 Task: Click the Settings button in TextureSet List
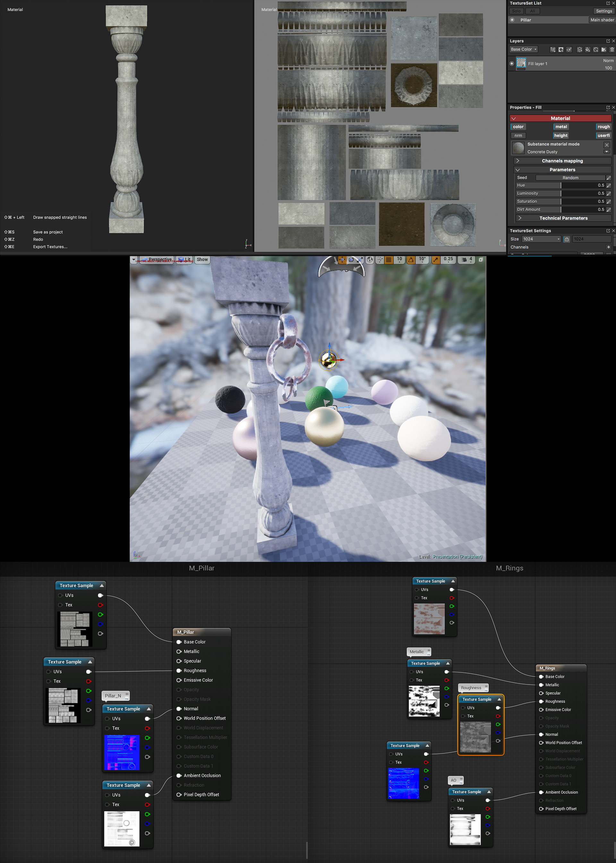(x=603, y=11)
